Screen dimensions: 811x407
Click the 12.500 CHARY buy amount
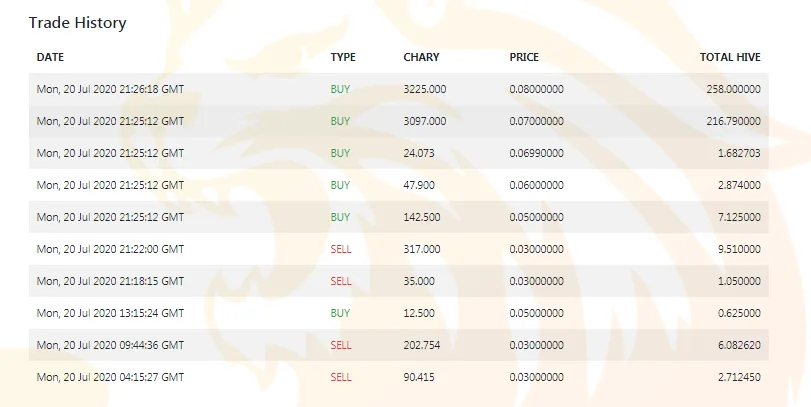click(419, 313)
